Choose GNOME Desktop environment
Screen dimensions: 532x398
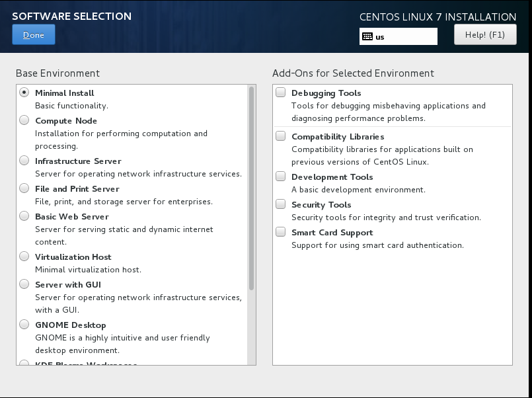coord(24,325)
